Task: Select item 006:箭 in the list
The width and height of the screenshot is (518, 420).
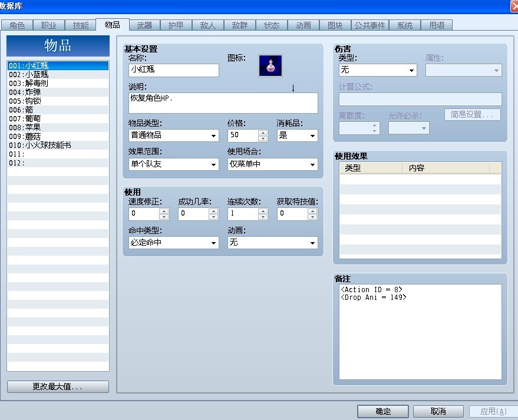Action: pos(58,110)
